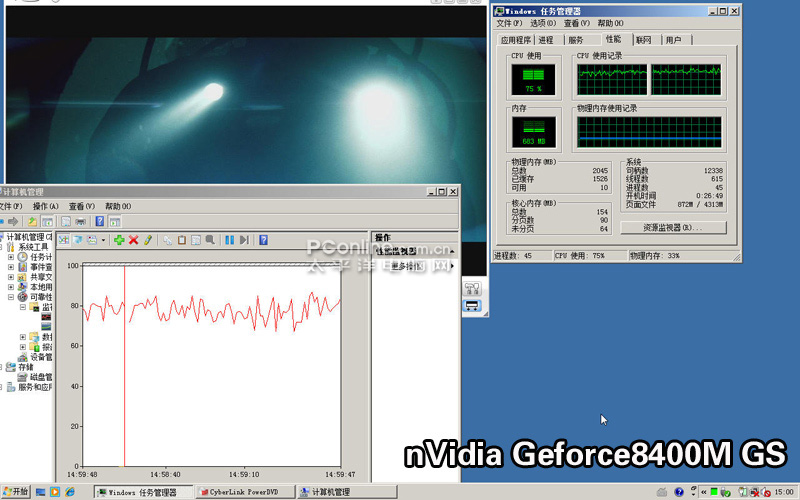Switch to 应用程序 tab in Task Manager
This screenshot has width=800, height=500.
pos(516,40)
